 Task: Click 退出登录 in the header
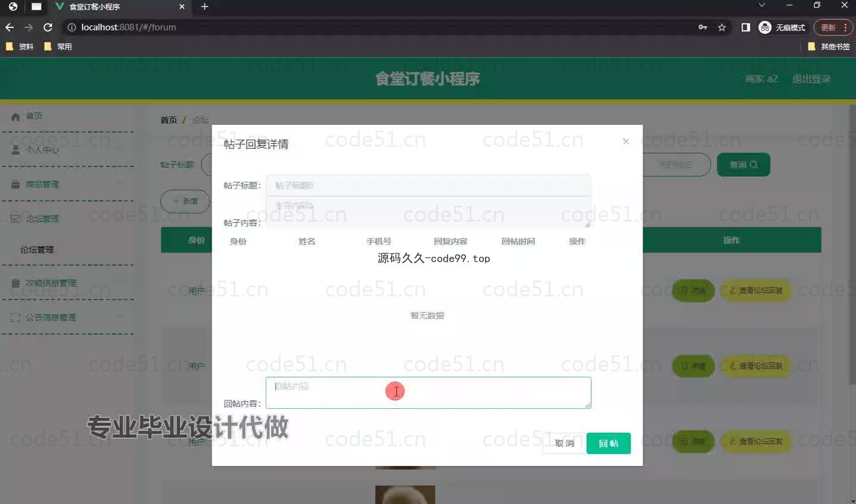pos(811,79)
